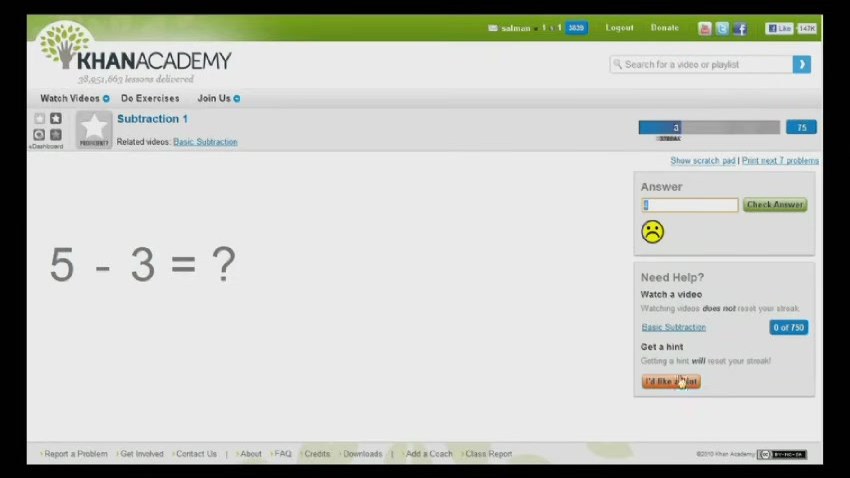Submit search with the blue arrow button
Viewport: 850px width, 478px height.
coord(802,64)
